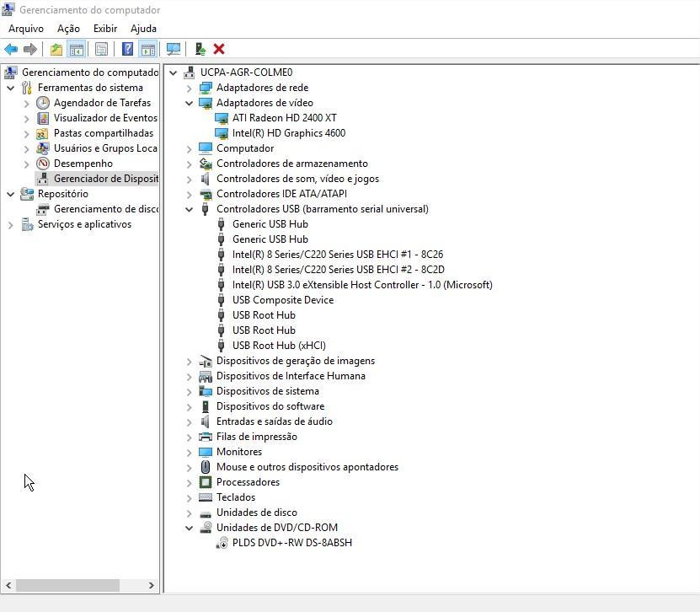
Task: Click the Back arrow toolbar icon
Action: pyautogui.click(x=11, y=49)
